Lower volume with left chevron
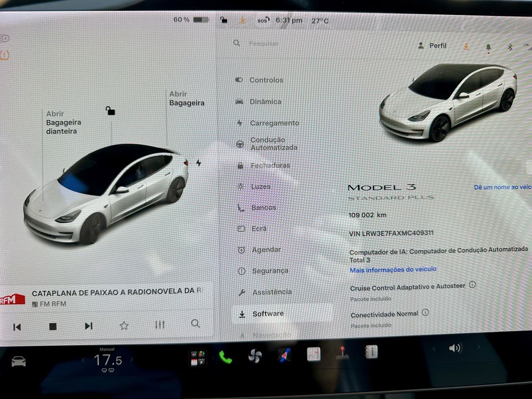The height and width of the screenshot is (399, 532). [433, 349]
